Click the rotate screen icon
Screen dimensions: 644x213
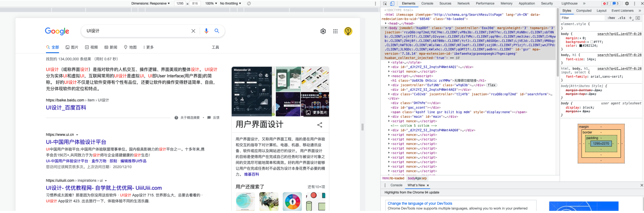pyautogui.click(x=249, y=4)
